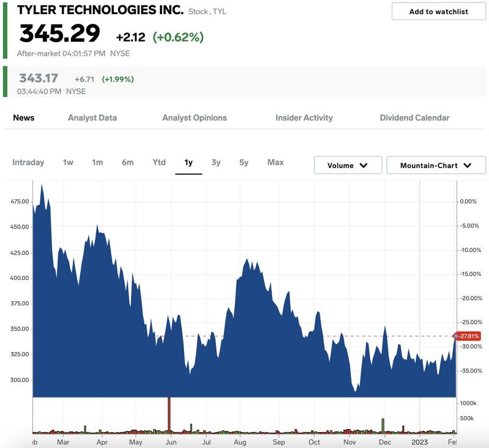
Task: Go to the Insider Activity tab
Action: 304,118
